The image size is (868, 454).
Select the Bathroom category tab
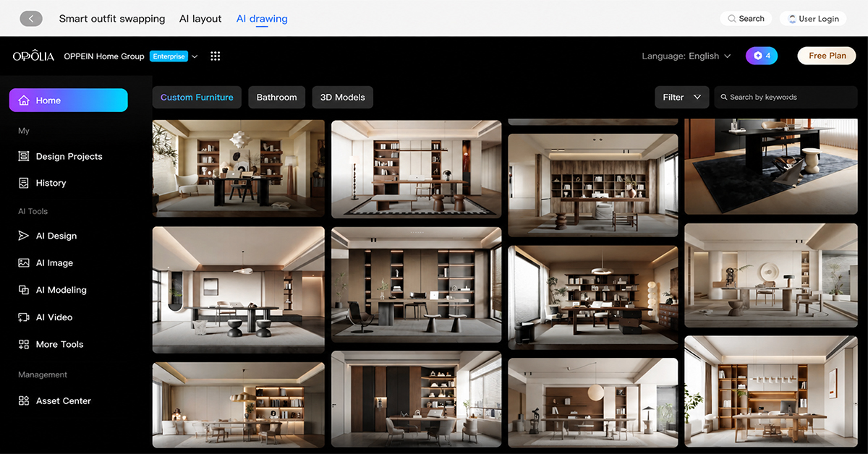[276, 97]
